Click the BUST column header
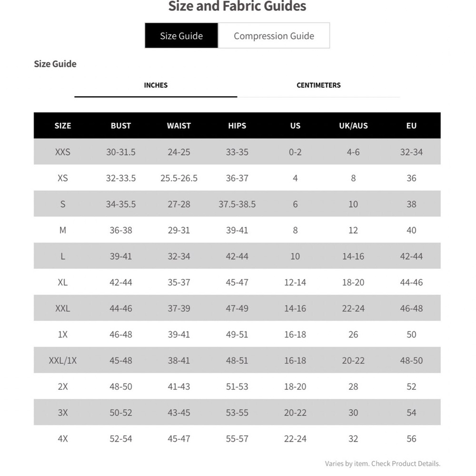 click(x=120, y=126)
